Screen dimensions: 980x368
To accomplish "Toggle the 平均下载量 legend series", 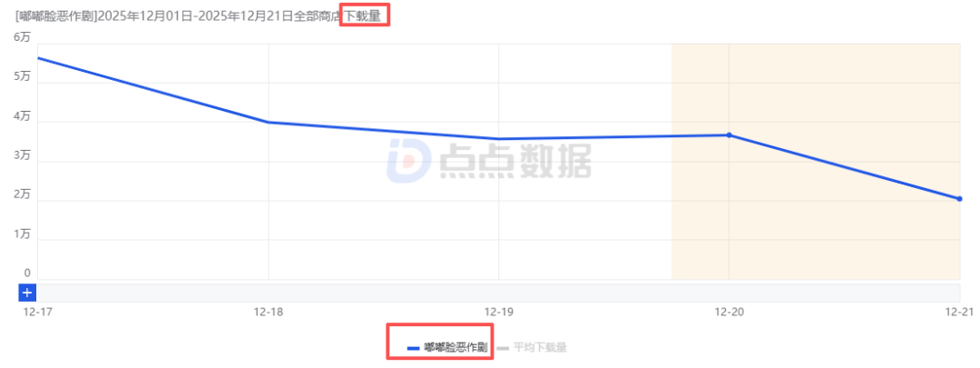I will point(532,347).
